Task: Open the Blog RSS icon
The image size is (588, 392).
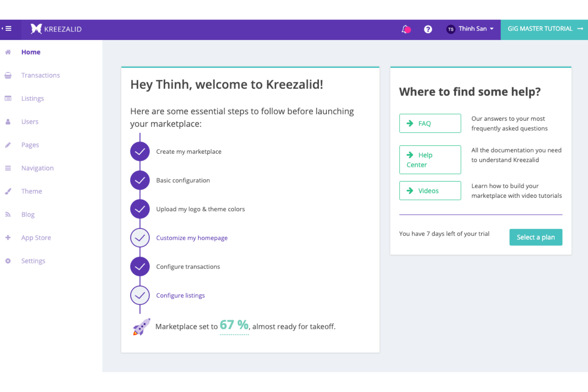Action: (8, 214)
